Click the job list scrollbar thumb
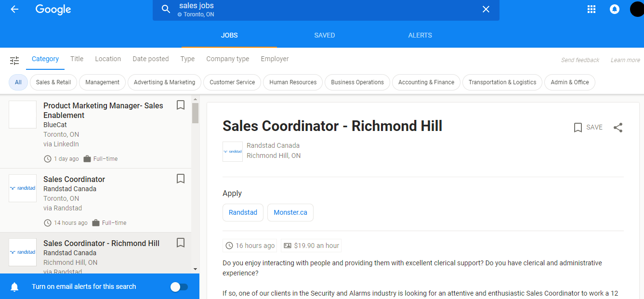 click(x=195, y=113)
